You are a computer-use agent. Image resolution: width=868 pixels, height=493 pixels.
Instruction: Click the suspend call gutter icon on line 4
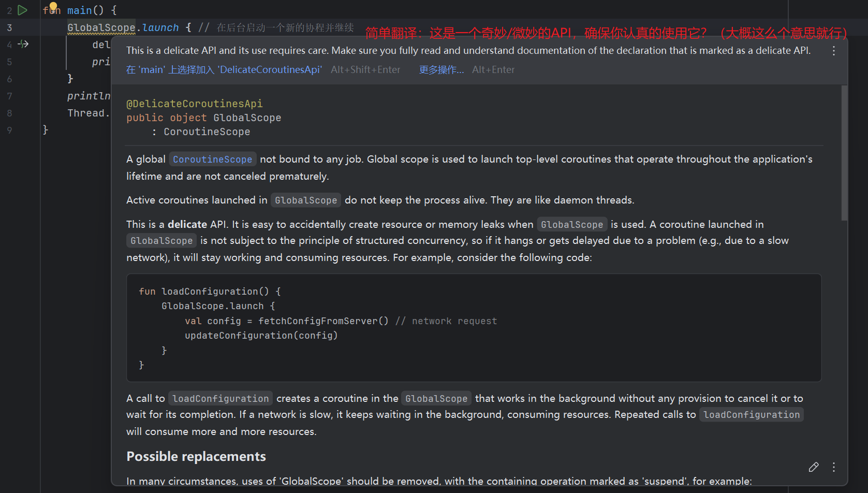coord(23,44)
